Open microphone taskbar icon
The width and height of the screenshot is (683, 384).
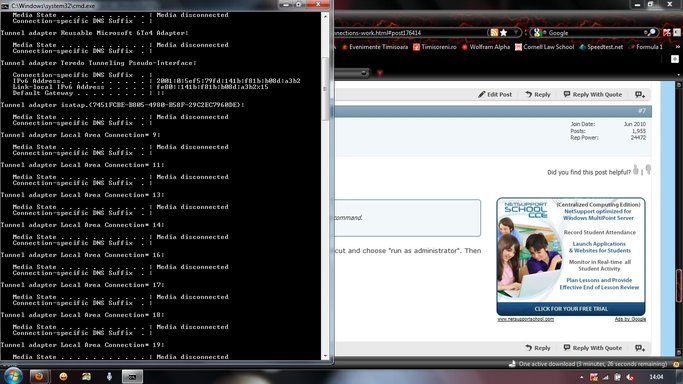click(109, 376)
